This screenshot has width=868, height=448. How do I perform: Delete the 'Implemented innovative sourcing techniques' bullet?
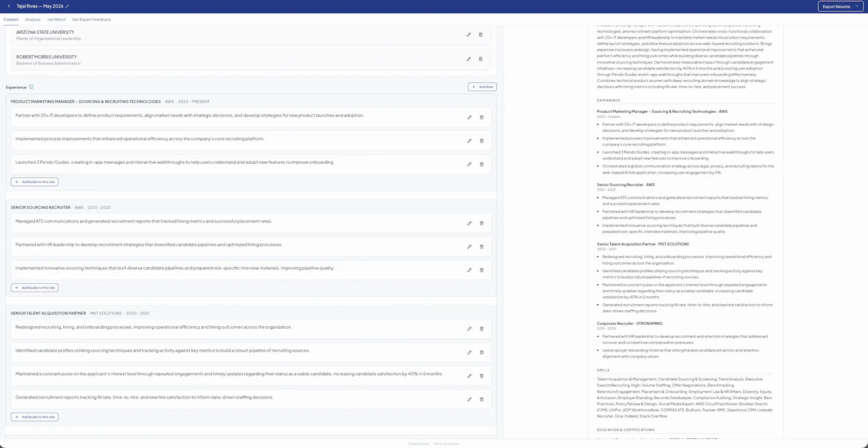pyautogui.click(x=481, y=270)
